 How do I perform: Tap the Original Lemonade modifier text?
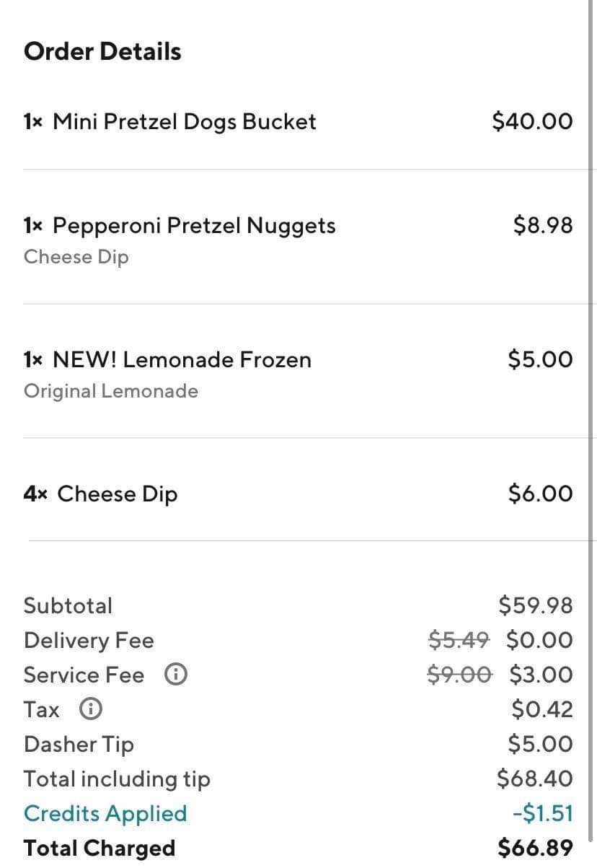point(111,391)
